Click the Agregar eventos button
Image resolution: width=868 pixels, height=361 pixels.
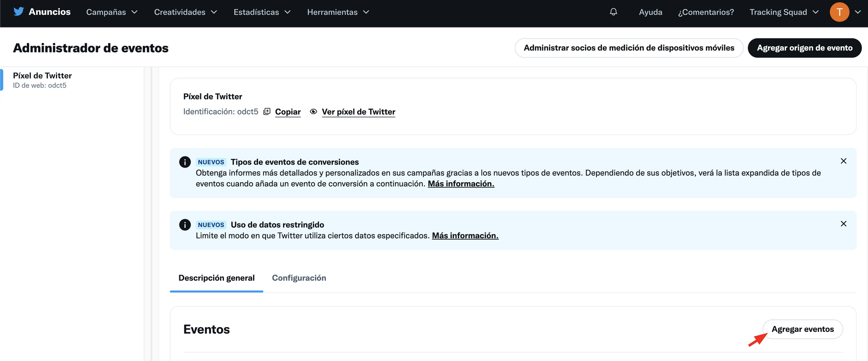802,329
